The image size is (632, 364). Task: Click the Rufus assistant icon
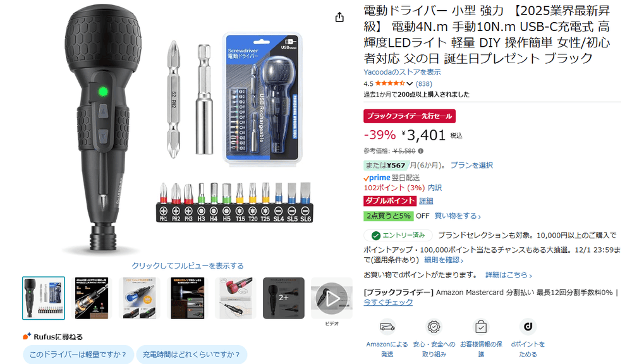coord(27,336)
